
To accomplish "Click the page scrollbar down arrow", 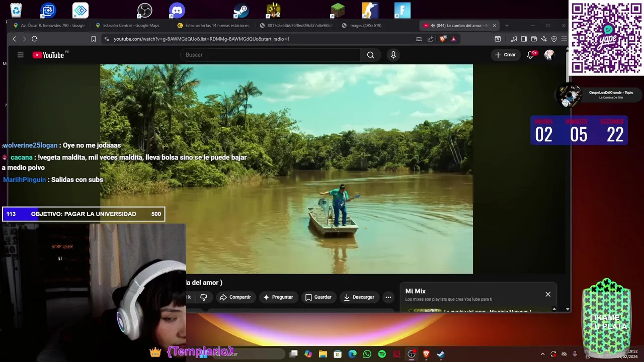I will click(x=568, y=309).
